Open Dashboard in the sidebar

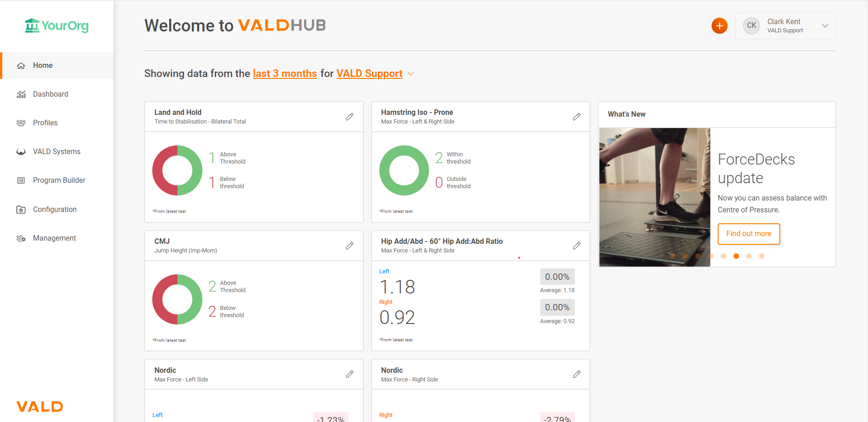(57, 94)
